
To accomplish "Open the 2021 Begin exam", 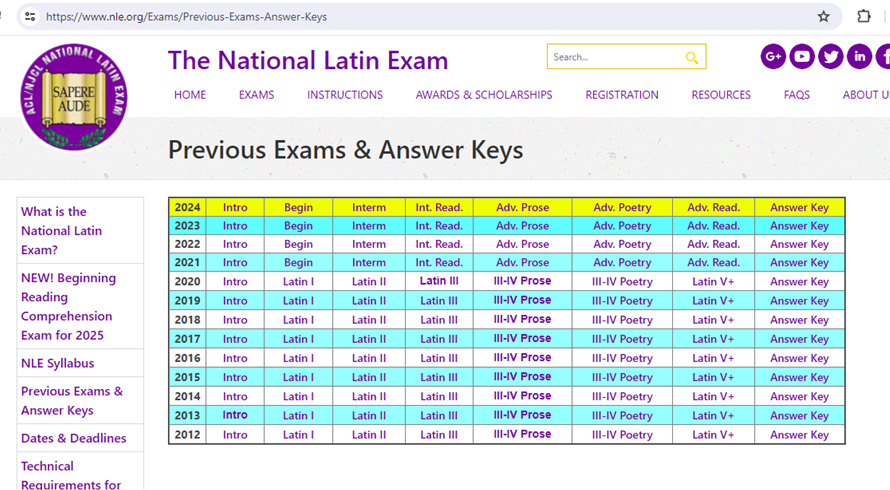I will pos(298,262).
